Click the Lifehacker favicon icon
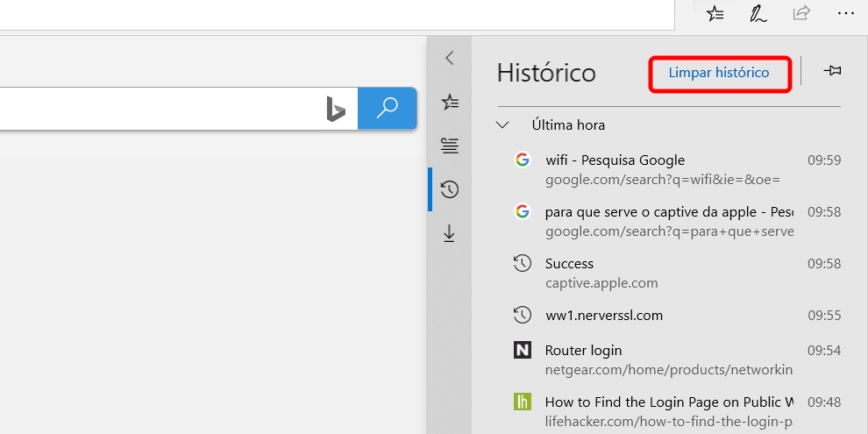Image resolution: width=868 pixels, height=434 pixels. (x=522, y=402)
